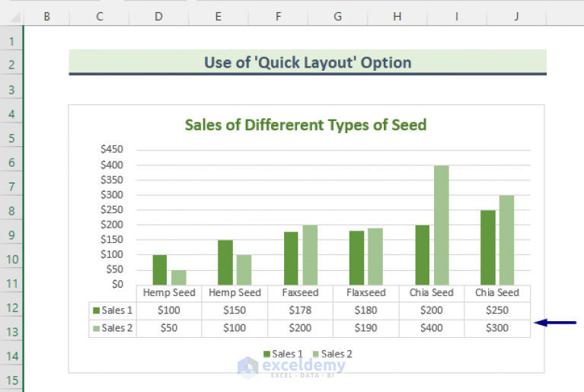The image size is (584, 392).
Task: Select column J header
Action: click(x=516, y=17)
